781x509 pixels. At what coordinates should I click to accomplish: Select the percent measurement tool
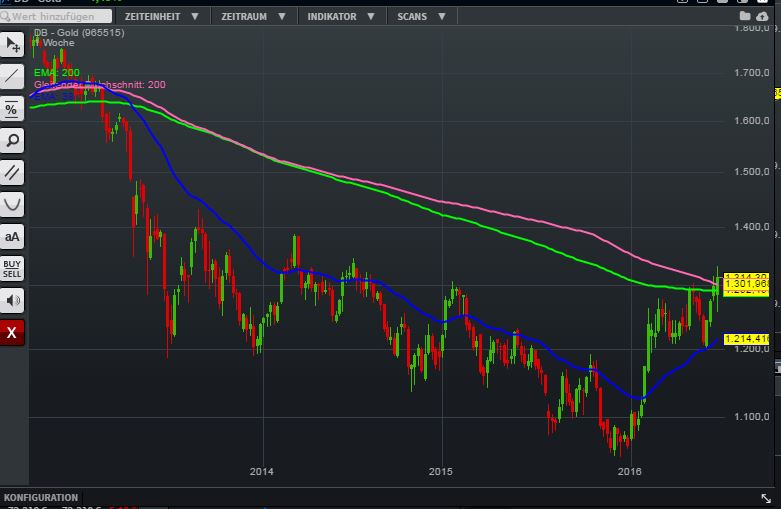coord(12,109)
